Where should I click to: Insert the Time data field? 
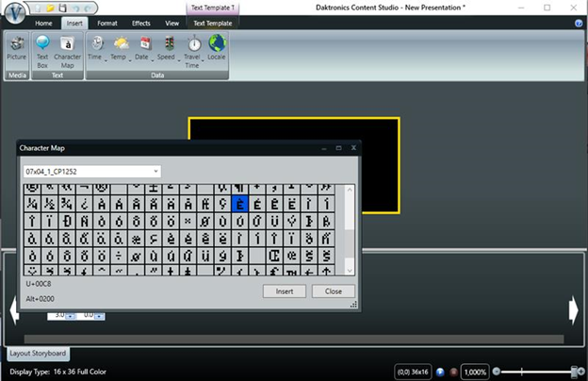(x=96, y=48)
